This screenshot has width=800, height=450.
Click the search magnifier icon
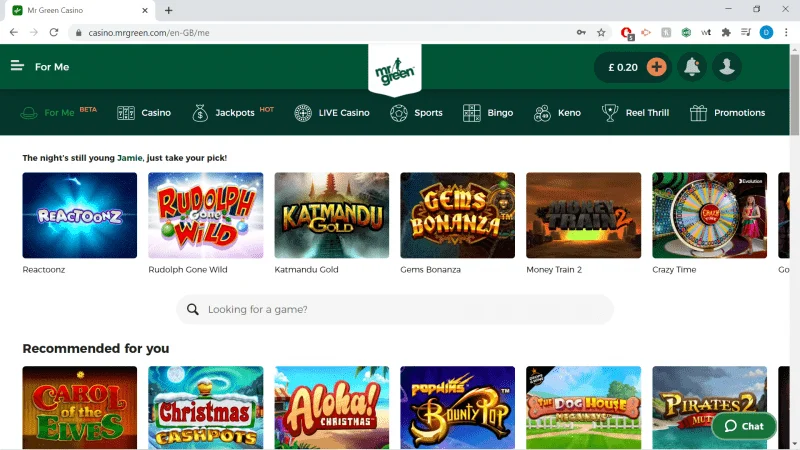[x=192, y=309]
